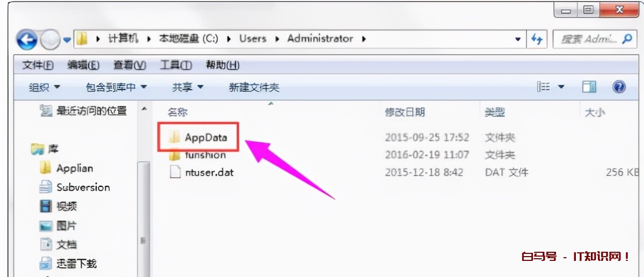Open 最近访问的位置 in sidebar

click(91, 111)
